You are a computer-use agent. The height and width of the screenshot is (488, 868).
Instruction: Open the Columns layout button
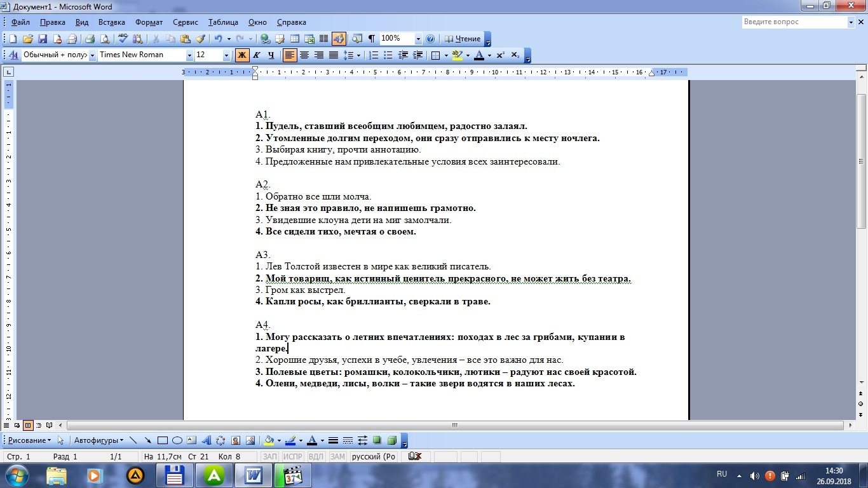(x=323, y=39)
